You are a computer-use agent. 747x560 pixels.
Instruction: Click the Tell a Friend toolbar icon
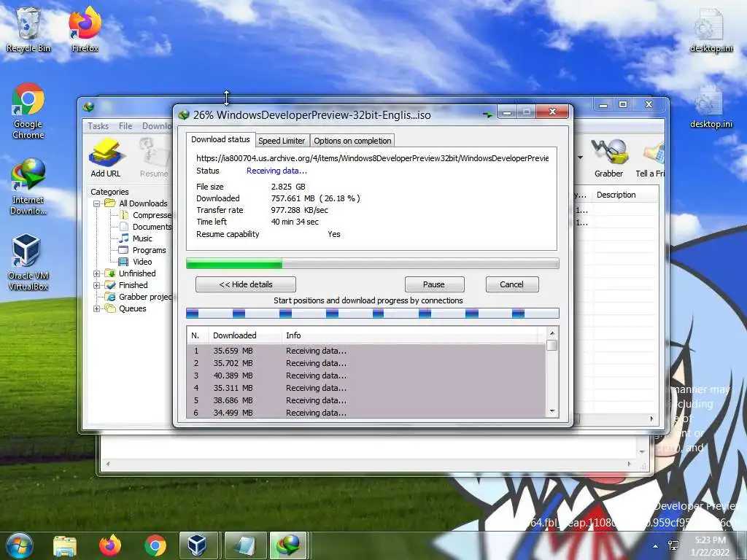650,158
